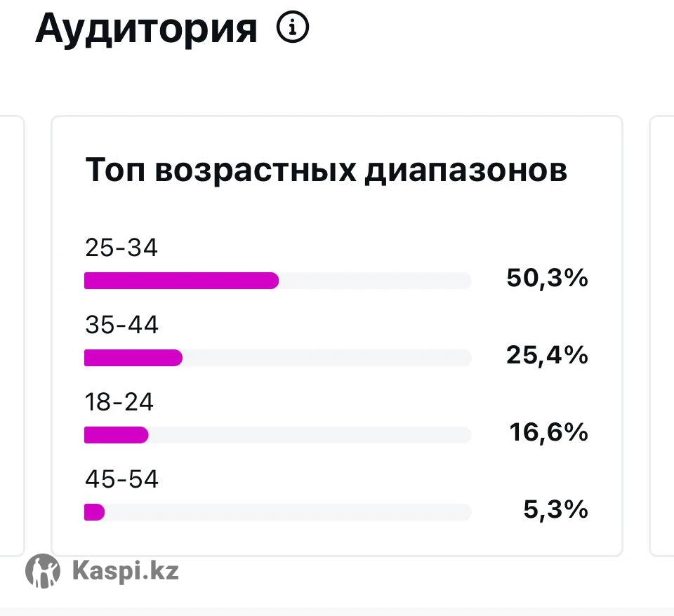The image size is (674, 616).
Task: Select the Топ возрастных диапазонов card title
Action: coord(326,170)
